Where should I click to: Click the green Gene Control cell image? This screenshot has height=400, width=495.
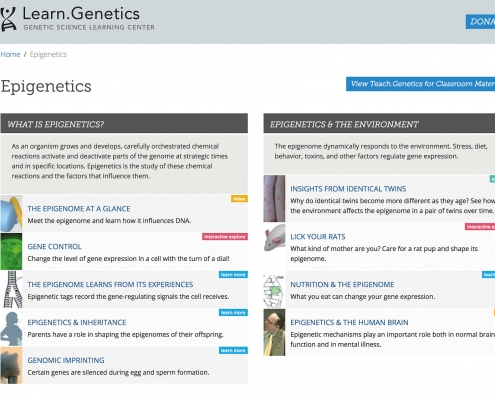tap(11, 251)
